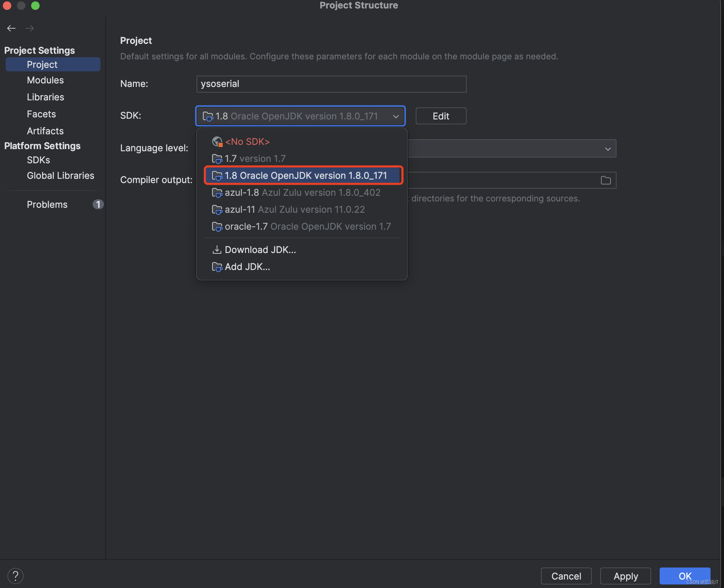
Task: Go to SDKs under Platform Settings
Action: 38,160
